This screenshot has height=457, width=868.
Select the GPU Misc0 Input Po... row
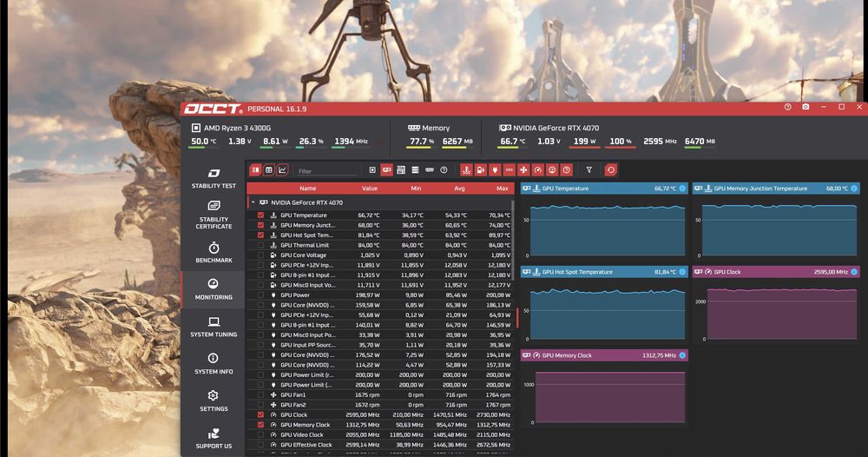[x=380, y=335]
